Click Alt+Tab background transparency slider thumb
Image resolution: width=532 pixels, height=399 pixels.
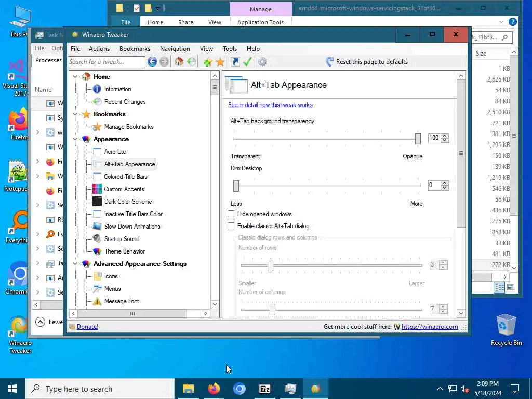418,138
